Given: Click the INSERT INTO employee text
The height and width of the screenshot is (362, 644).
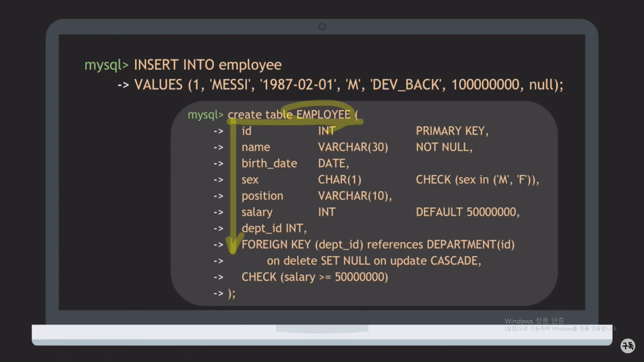Looking at the screenshot, I should 208,65.
